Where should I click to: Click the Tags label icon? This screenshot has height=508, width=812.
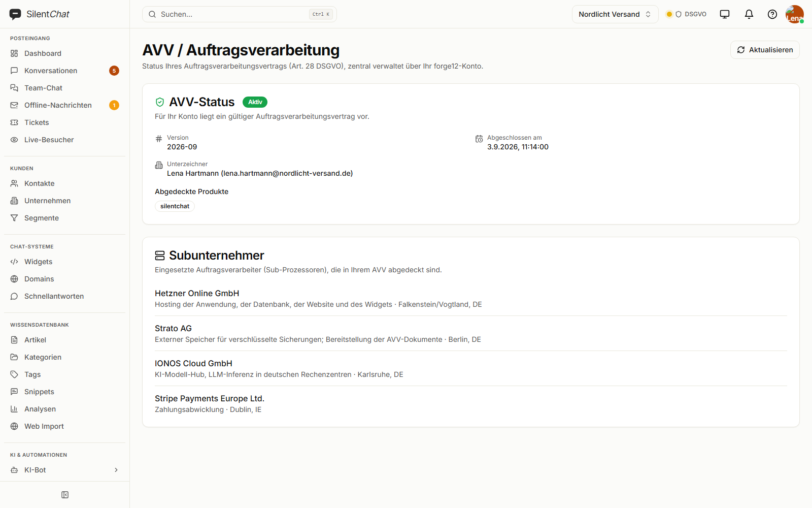point(14,374)
